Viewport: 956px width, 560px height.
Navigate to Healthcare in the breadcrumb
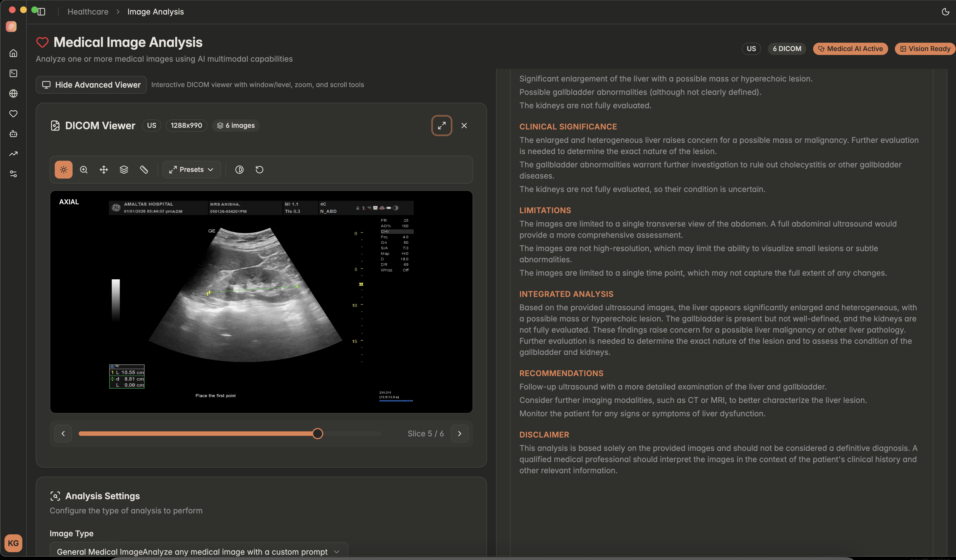coord(88,12)
